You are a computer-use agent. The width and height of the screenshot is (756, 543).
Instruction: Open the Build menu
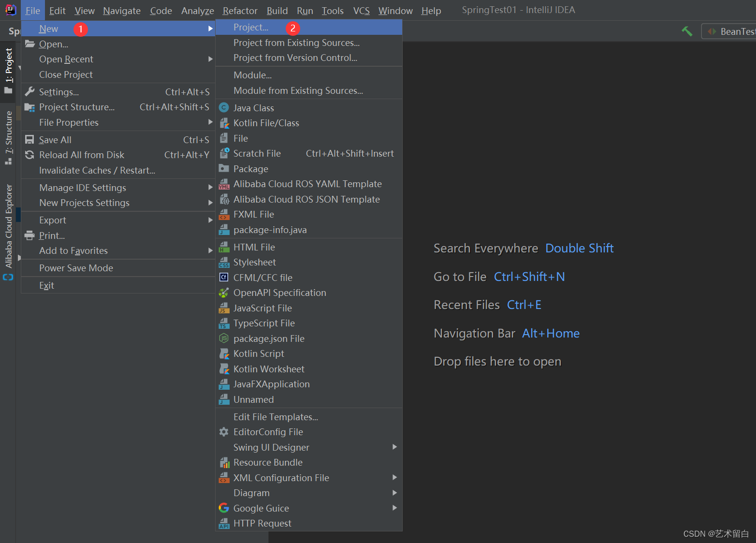pos(277,11)
